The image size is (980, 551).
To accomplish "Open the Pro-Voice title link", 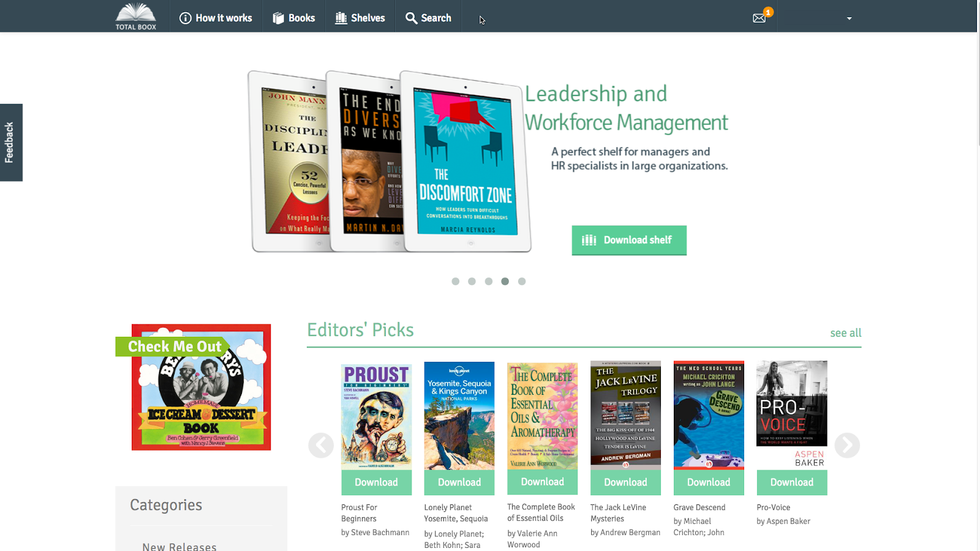I will (774, 508).
